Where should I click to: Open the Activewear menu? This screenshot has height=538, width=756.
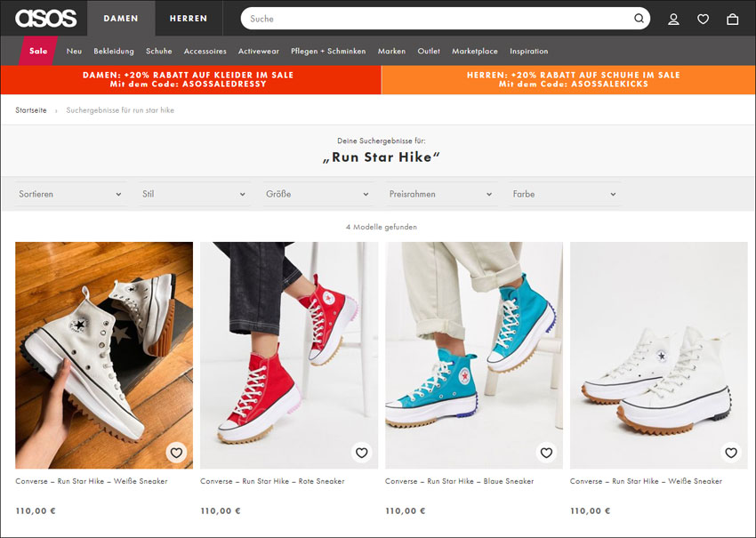pos(259,51)
